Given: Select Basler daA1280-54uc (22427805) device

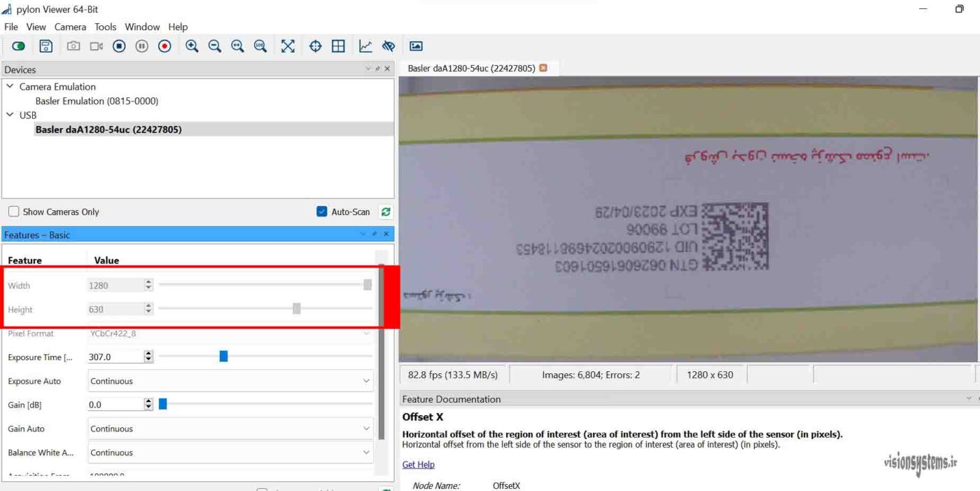Looking at the screenshot, I should coord(108,130).
